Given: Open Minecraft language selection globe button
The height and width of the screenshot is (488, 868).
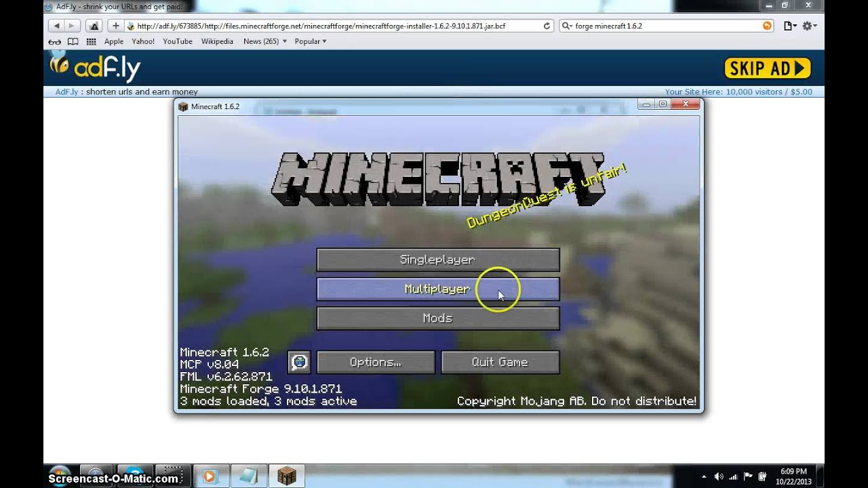Looking at the screenshot, I should click(299, 362).
